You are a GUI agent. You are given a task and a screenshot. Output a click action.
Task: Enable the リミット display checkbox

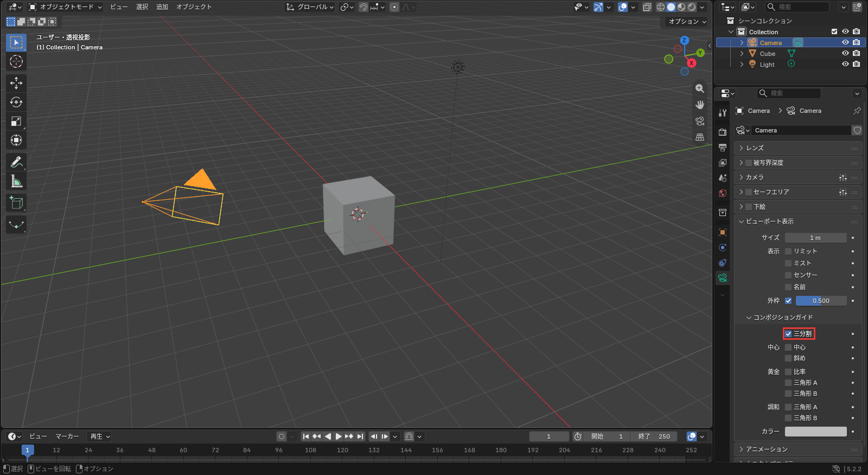pyautogui.click(x=788, y=251)
